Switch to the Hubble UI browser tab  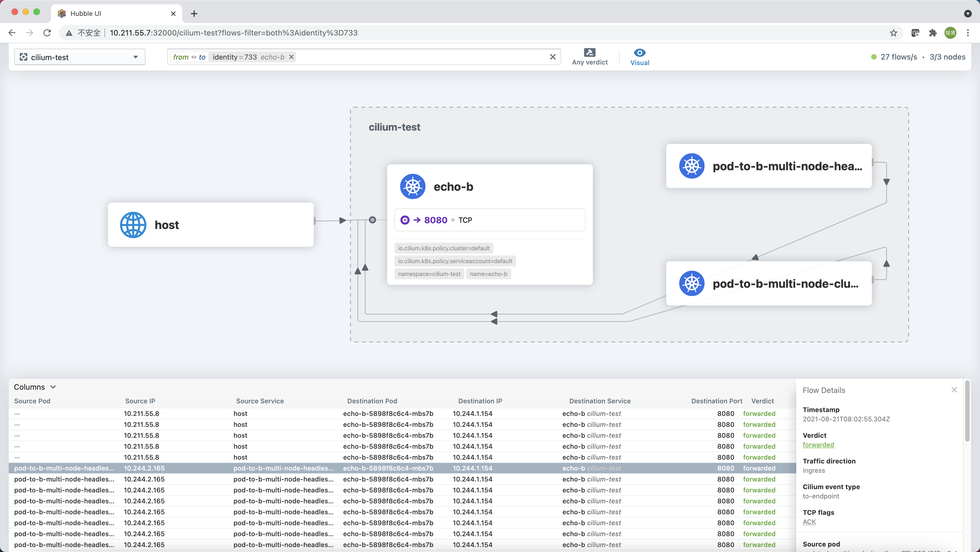86,13
